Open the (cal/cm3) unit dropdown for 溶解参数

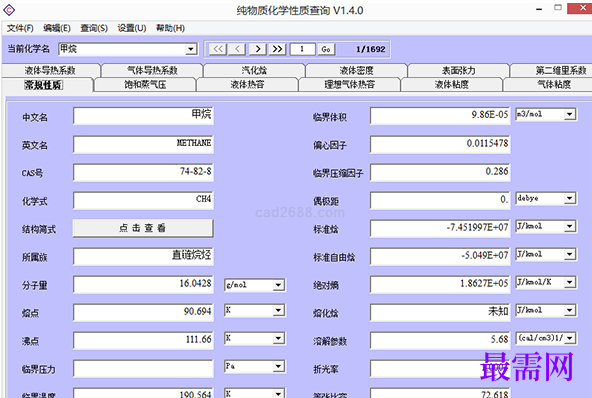tap(570, 338)
